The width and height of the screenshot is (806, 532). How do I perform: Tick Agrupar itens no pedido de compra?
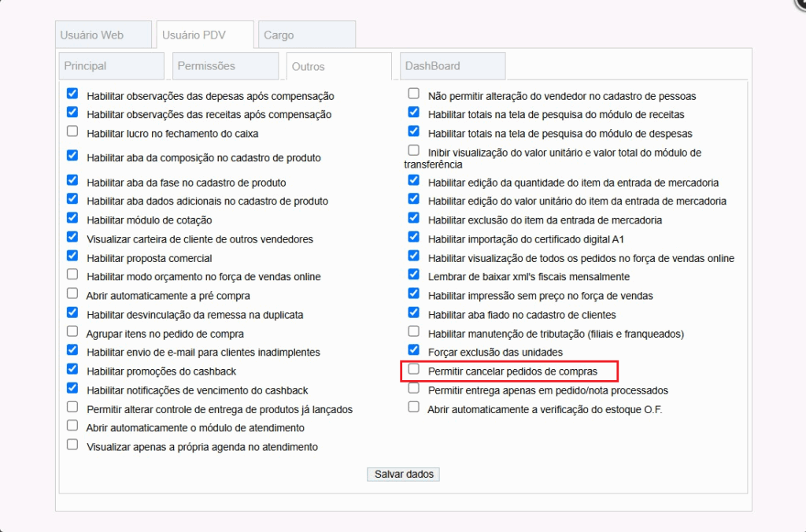pos(72,331)
